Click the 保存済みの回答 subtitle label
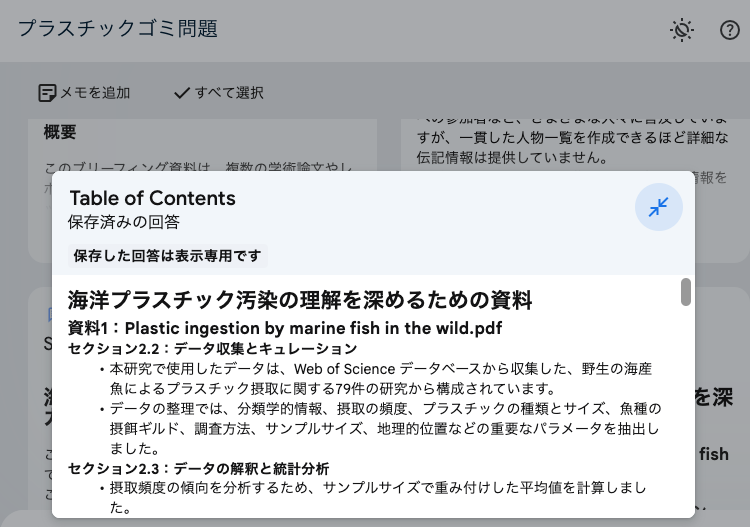This screenshot has width=750, height=527. [x=124, y=222]
